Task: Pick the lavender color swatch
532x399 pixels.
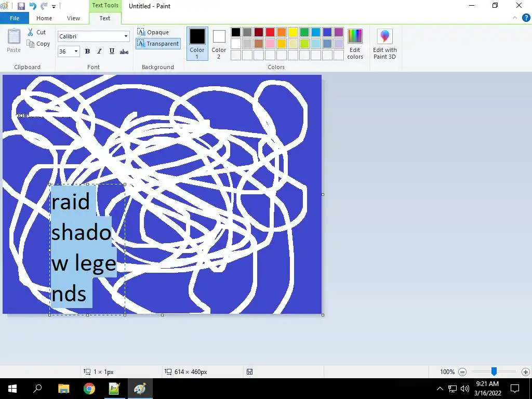Action: pos(339,44)
